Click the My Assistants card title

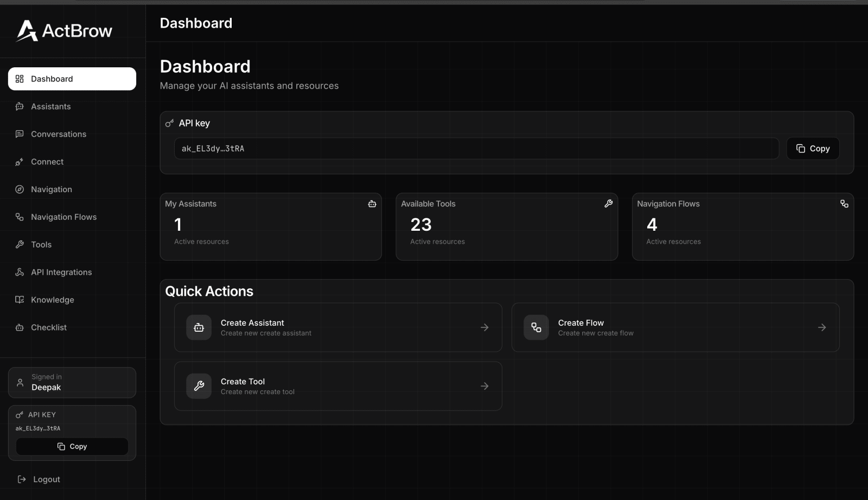point(191,204)
